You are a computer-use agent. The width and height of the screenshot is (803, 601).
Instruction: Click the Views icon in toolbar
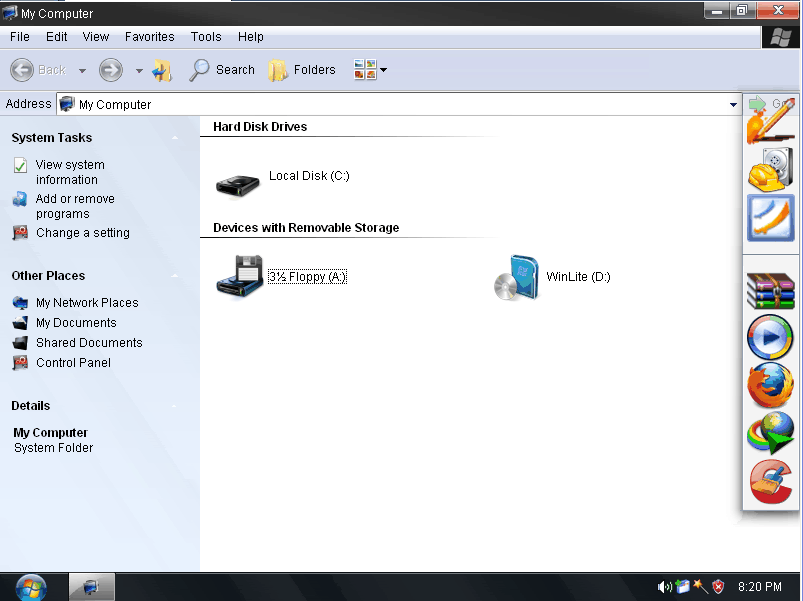point(365,69)
